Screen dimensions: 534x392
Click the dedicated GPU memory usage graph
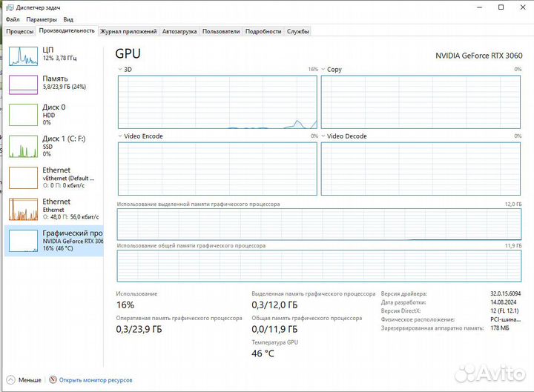319,225
